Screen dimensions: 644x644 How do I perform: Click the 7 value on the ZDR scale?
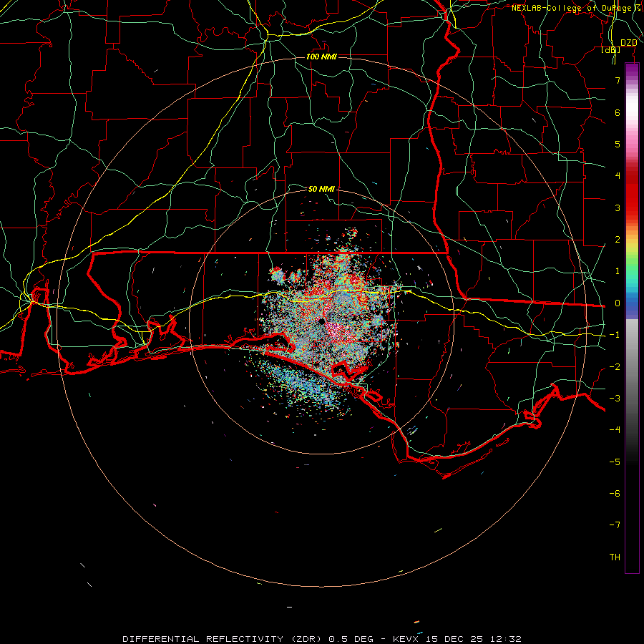618,80
